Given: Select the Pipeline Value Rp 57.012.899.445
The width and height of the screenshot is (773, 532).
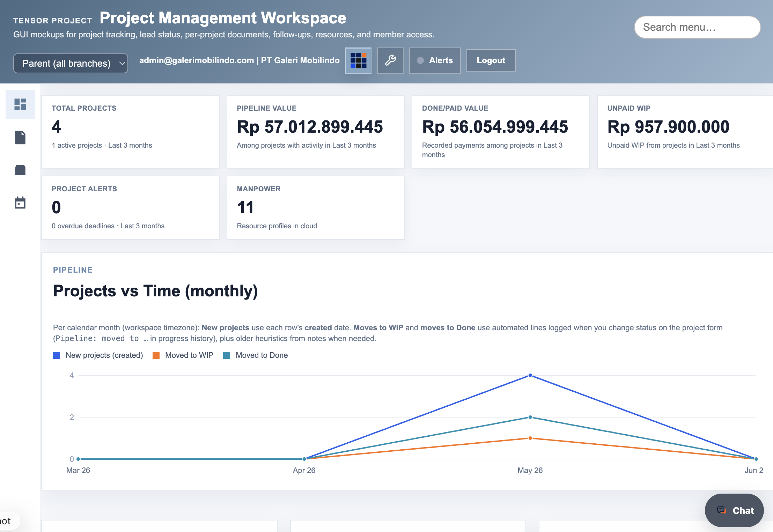Looking at the screenshot, I should (x=310, y=127).
